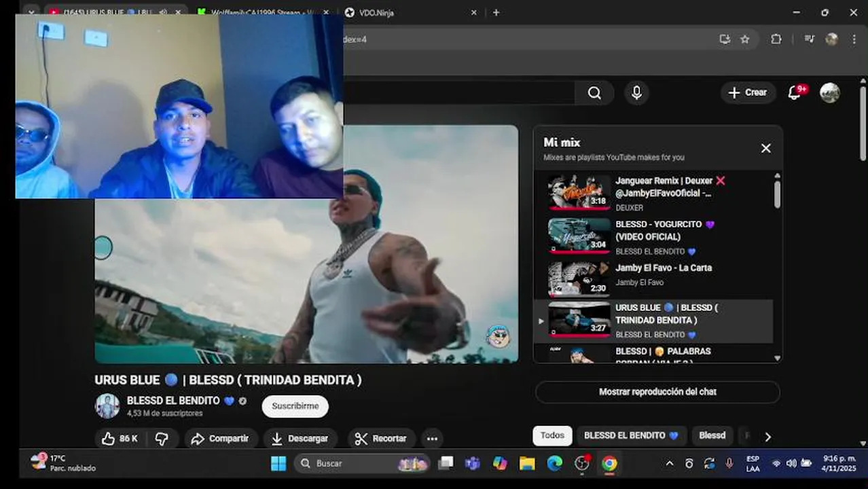Open Google Chrome from the taskbar

(609, 463)
